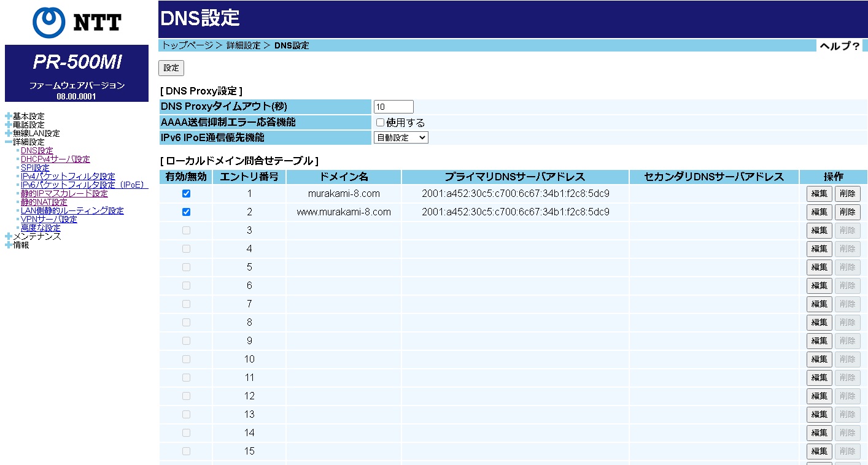Click the NTT logo
868x465 pixels.
(77, 22)
